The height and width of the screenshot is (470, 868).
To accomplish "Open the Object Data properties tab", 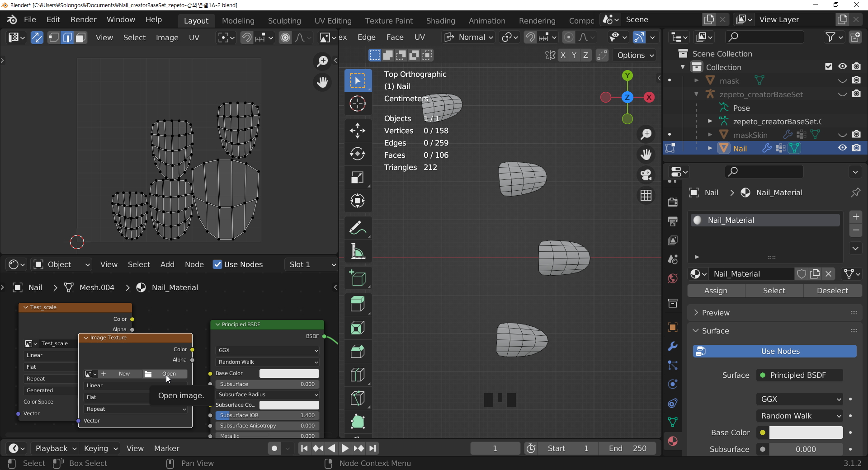I will tap(673, 422).
